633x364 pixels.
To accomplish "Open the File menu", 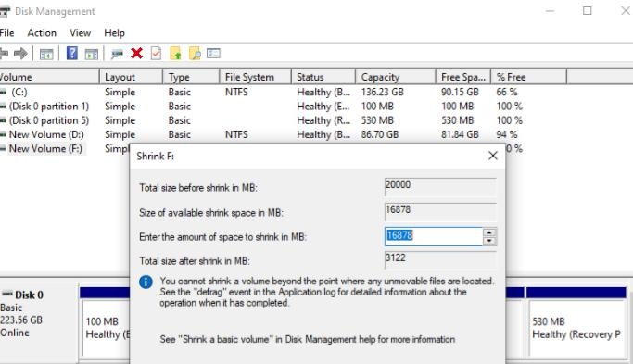I will click(6, 33).
